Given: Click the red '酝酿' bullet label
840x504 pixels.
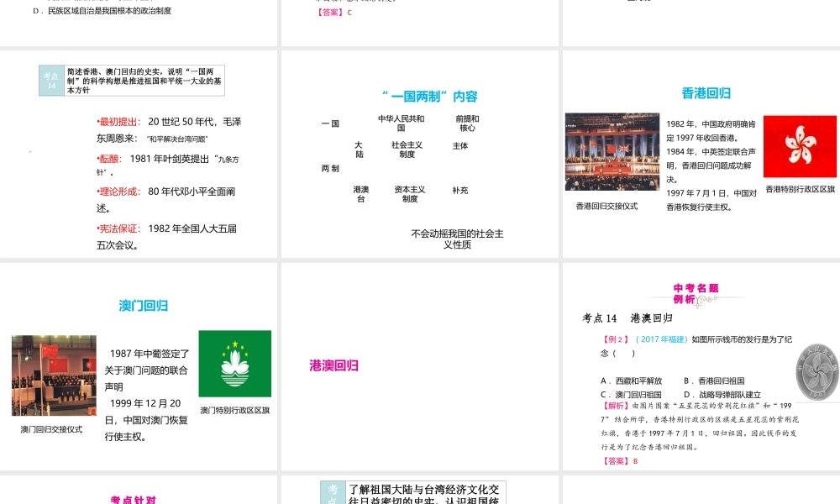Looking at the screenshot, I should point(109,159).
